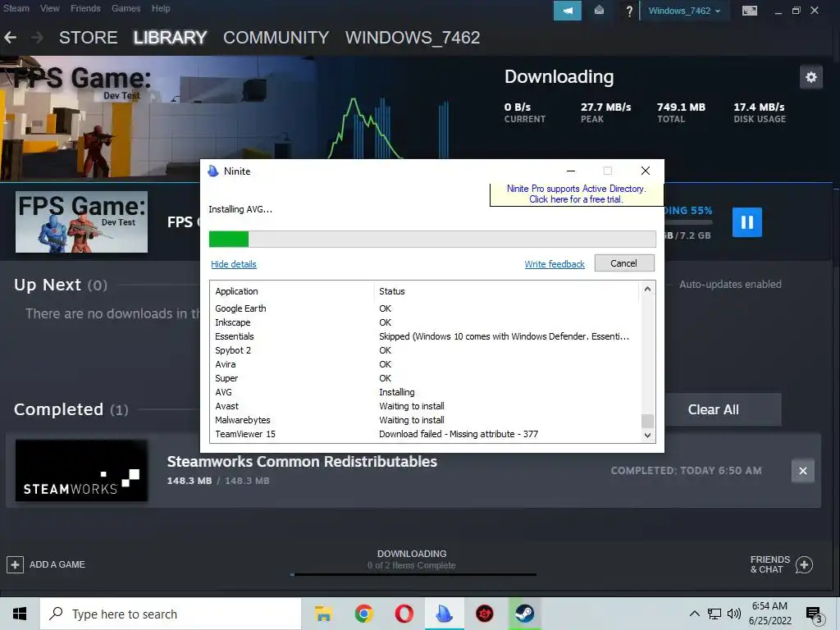
Task: Switch to Ninite via taskbar icon
Action: click(444, 614)
